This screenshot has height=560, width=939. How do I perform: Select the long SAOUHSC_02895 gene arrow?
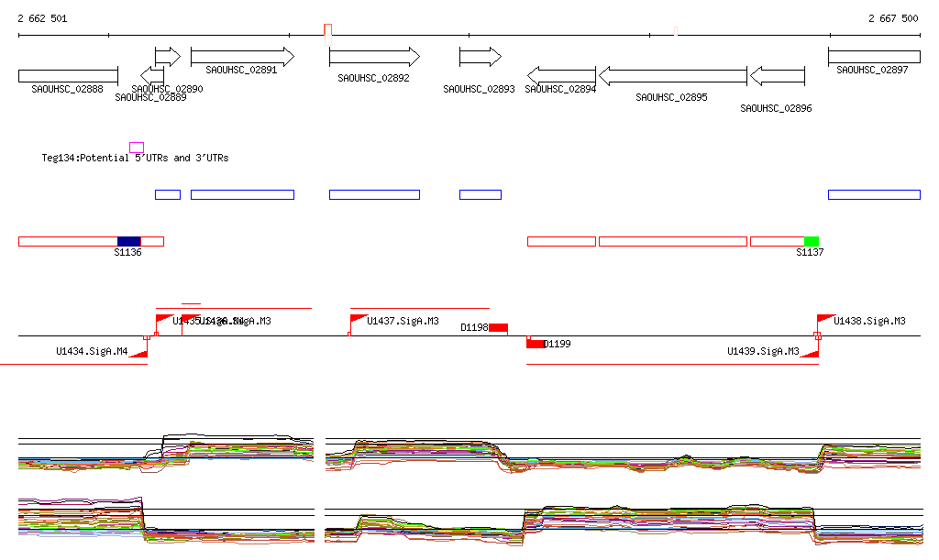point(673,76)
